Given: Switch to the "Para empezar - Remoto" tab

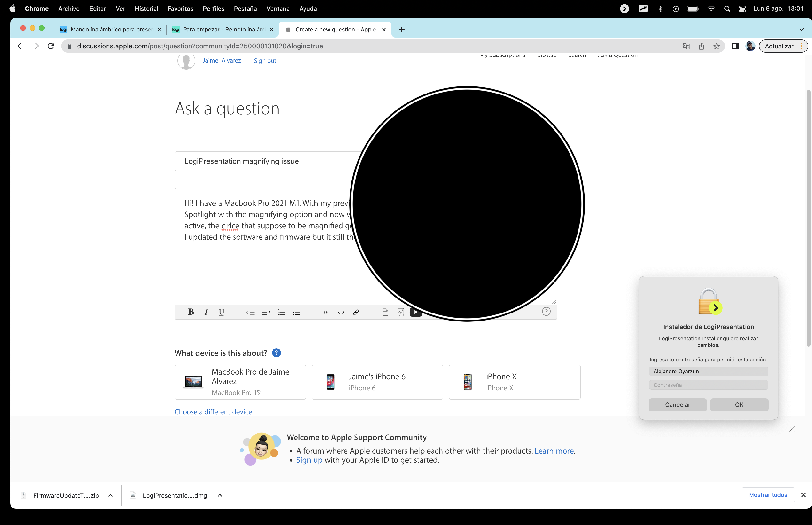Looking at the screenshot, I should [x=223, y=30].
